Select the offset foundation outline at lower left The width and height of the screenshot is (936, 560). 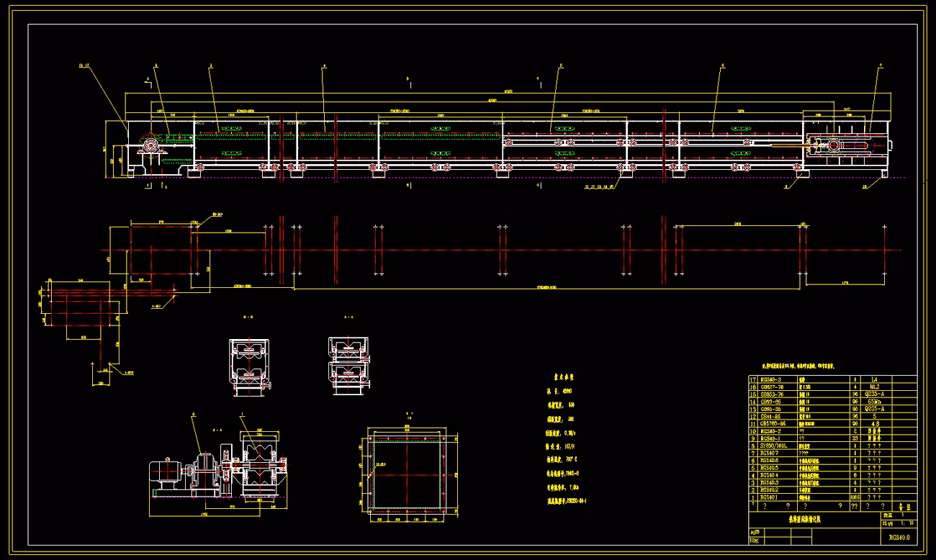(x=79, y=309)
